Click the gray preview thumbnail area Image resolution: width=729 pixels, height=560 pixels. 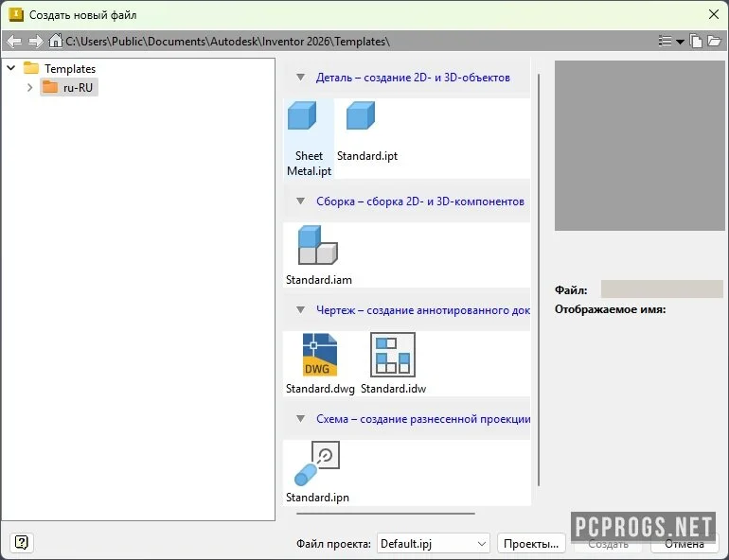[x=639, y=146]
